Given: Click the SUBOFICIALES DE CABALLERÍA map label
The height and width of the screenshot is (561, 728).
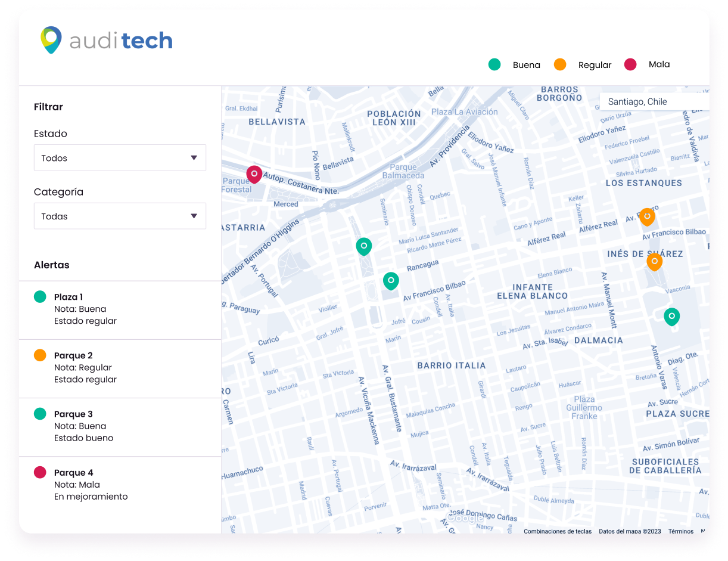Looking at the screenshot, I should 665,466.
